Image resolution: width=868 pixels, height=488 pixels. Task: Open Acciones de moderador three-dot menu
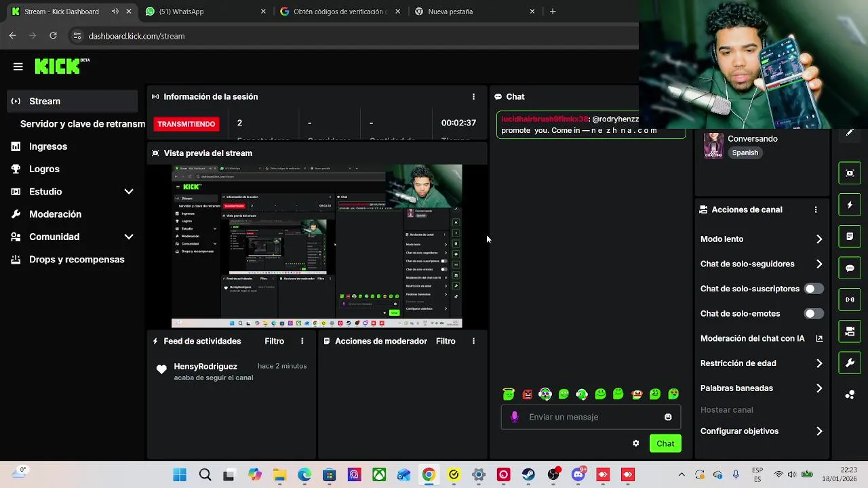473,341
